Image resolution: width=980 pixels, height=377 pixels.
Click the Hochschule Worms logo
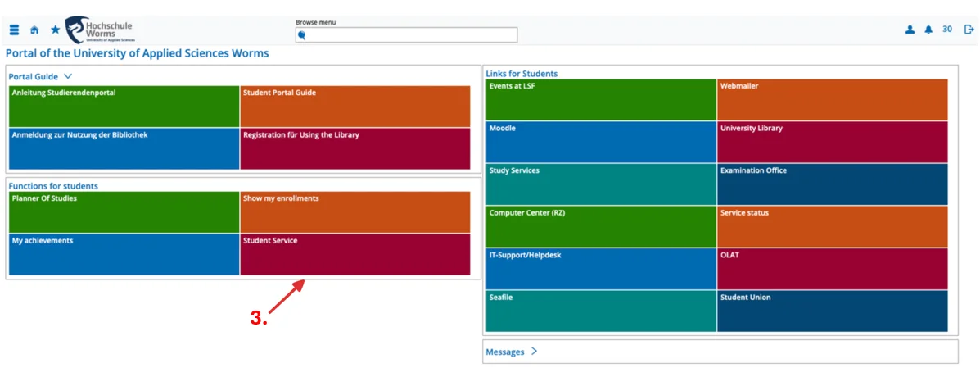pyautogui.click(x=99, y=30)
